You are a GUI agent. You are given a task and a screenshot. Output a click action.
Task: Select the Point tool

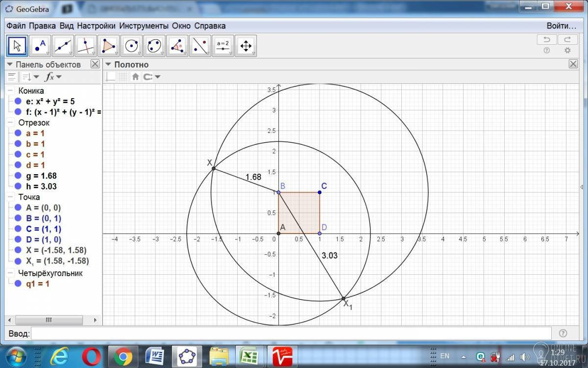(x=40, y=46)
